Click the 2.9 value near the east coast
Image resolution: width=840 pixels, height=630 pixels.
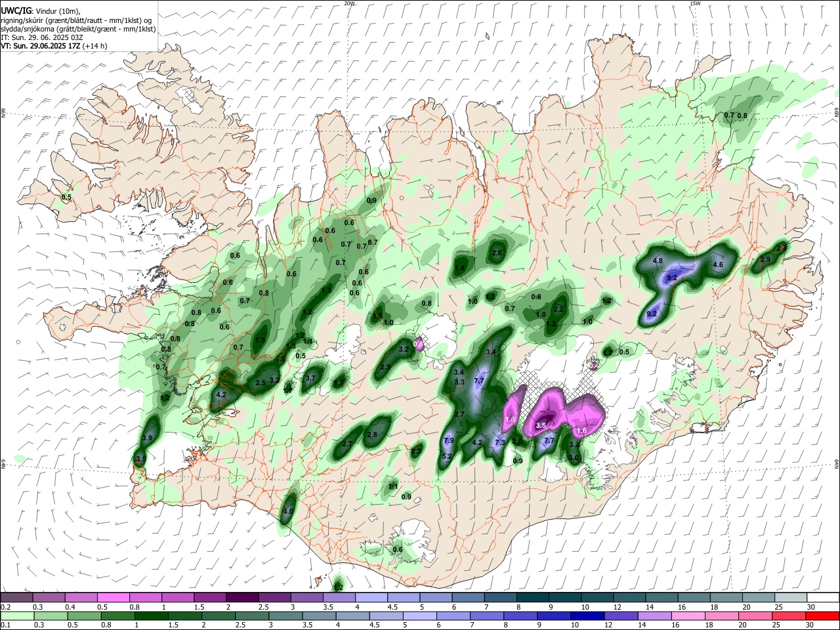tap(765, 260)
